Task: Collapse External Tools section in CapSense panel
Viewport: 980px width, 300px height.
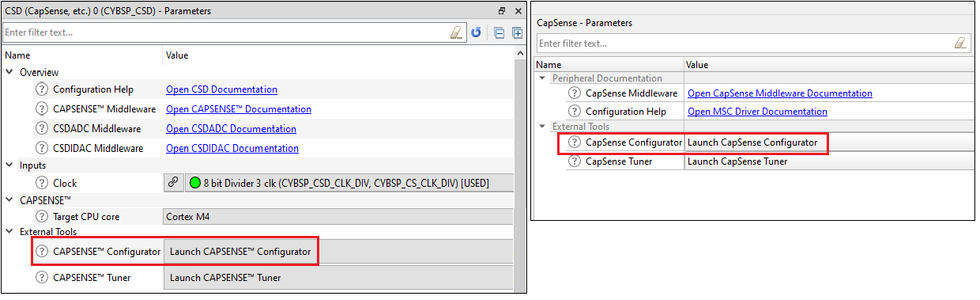Action: tap(542, 126)
